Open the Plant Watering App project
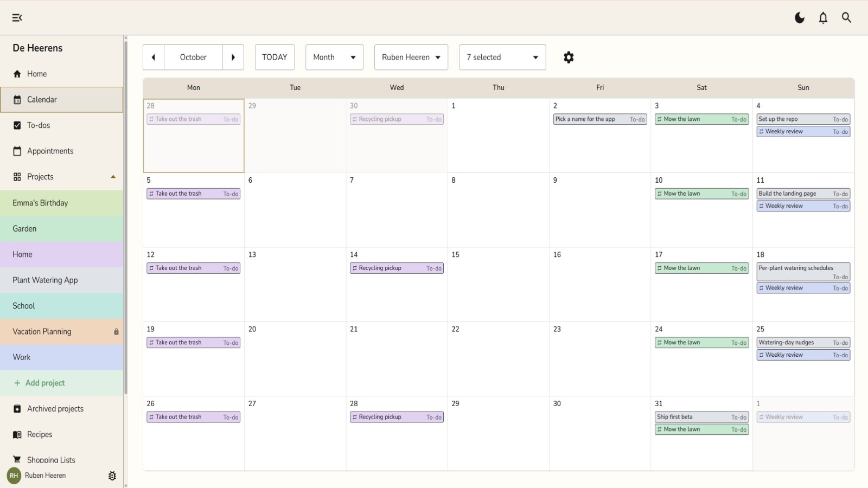 (x=62, y=280)
